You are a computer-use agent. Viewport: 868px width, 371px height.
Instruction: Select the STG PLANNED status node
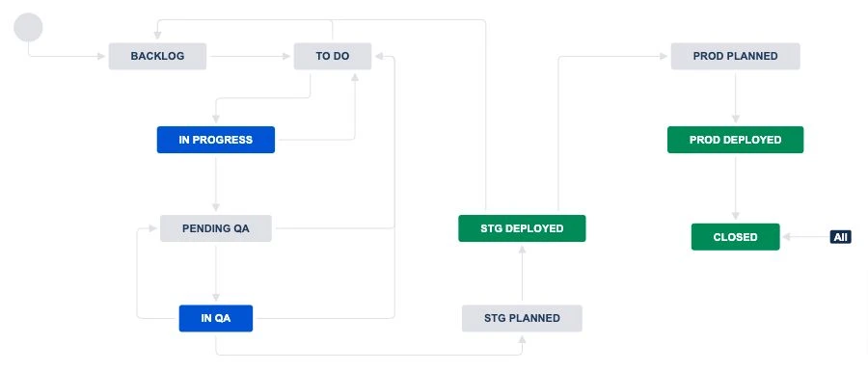[522, 318]
